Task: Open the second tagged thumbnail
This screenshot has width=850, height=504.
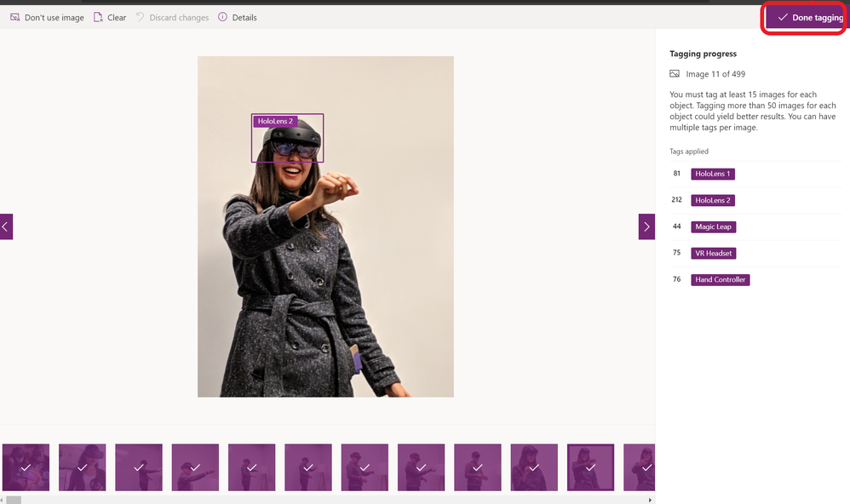Action: pyautogui.click(x=83, y=467)
